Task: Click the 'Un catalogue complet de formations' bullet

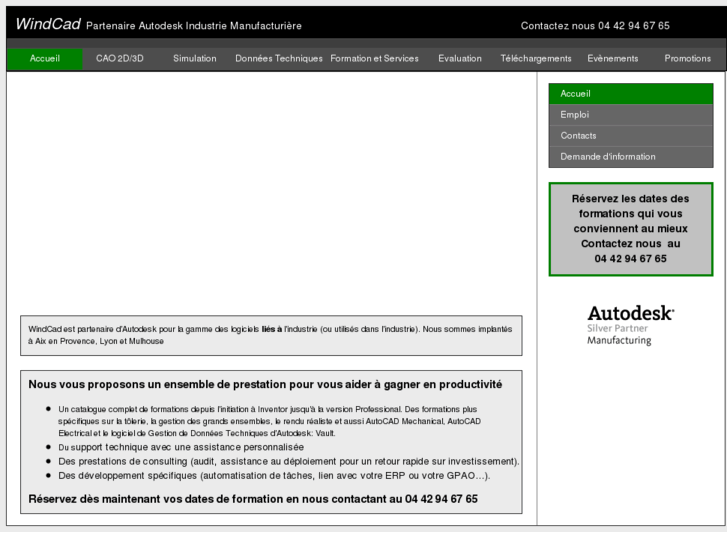Action: point(269,421)
